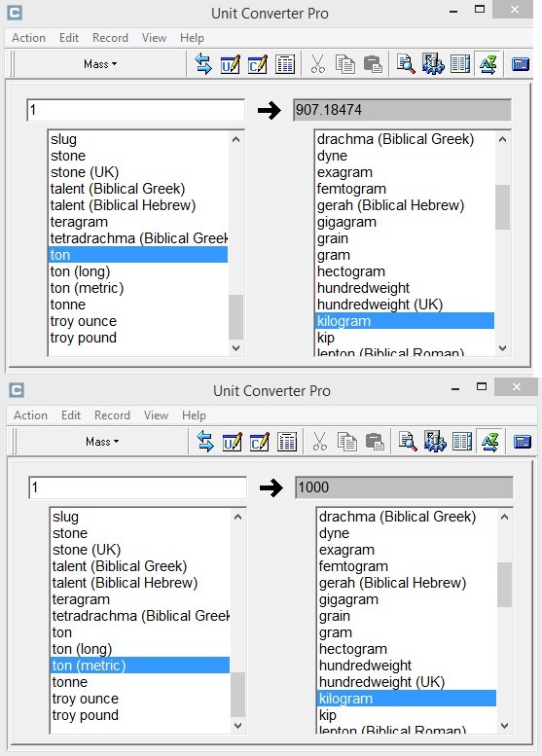Click conversion table icon in 1000 window
This screenshot has width=542, height=756.
(x=287, y=442)
